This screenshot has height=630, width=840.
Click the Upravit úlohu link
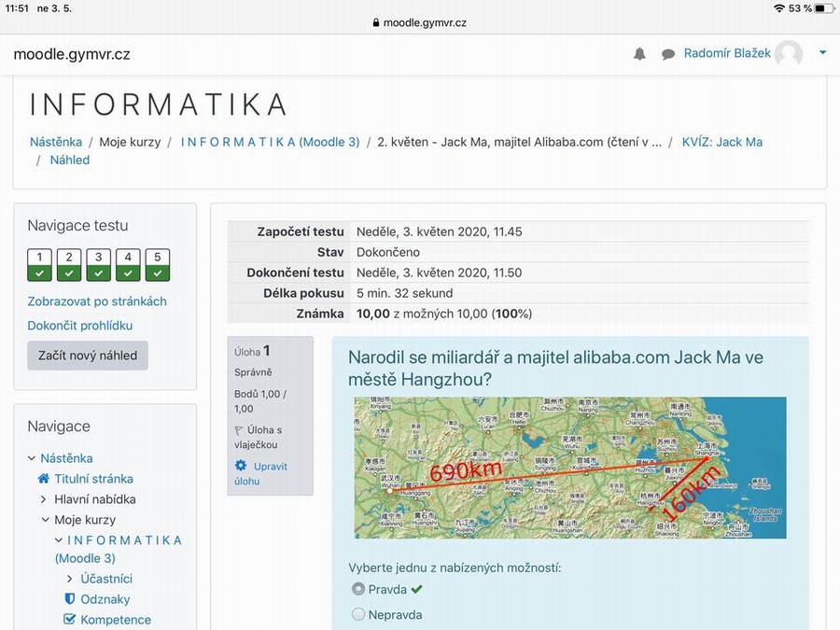point(261,473)
